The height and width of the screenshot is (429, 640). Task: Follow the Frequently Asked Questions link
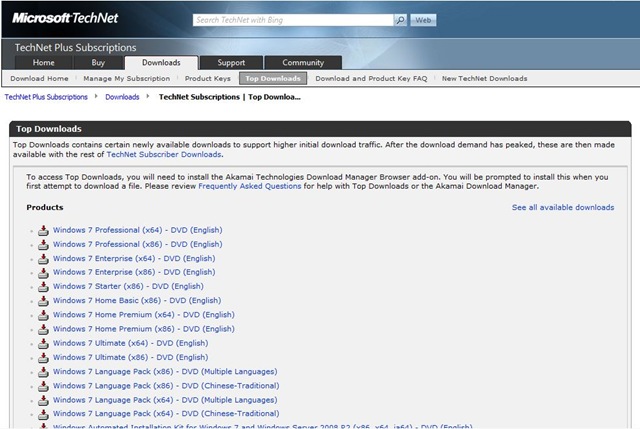pos(248,185)
